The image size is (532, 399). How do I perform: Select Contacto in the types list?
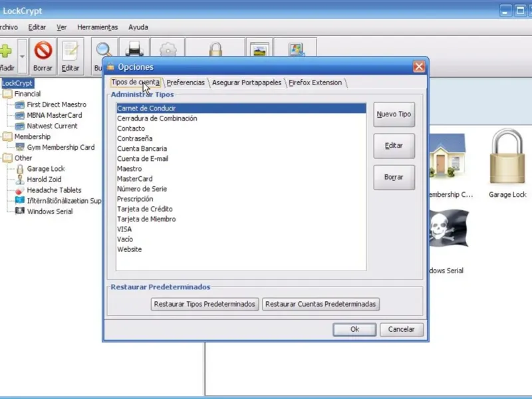pyautogui.click(x=241, y=128)
